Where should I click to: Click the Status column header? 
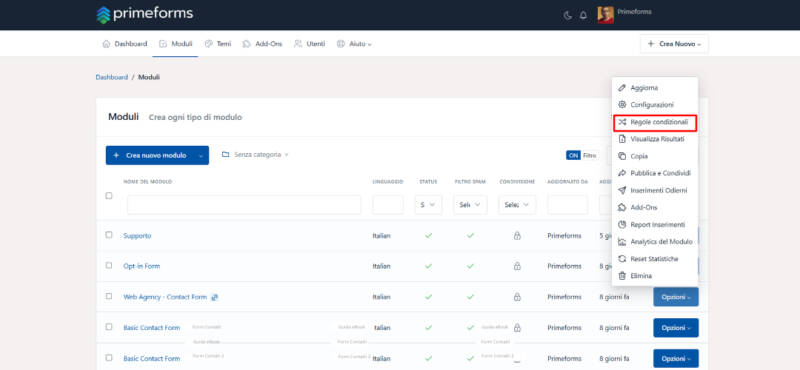pos(429,182)
